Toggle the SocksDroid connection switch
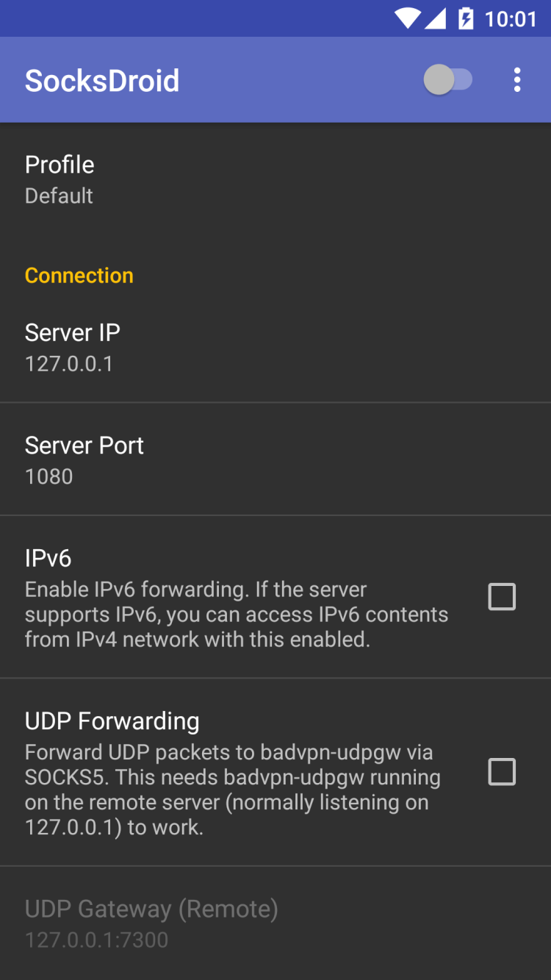 448,80
